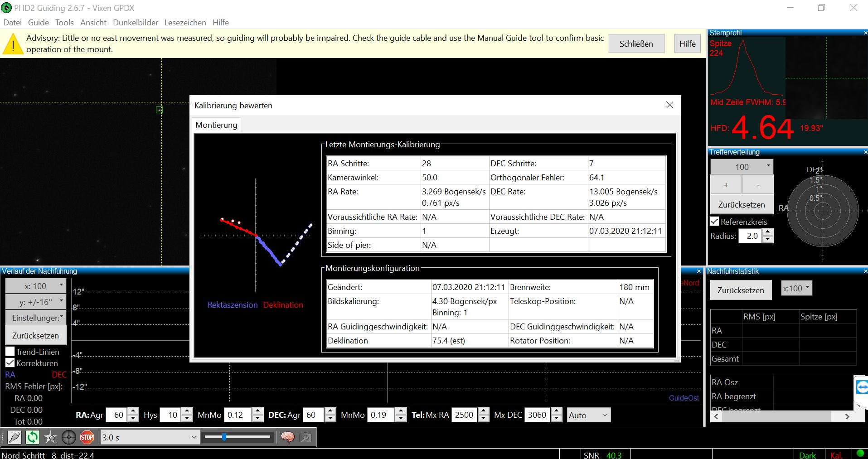Open the 3.0 s exposure time dropdown

(150, 437)
